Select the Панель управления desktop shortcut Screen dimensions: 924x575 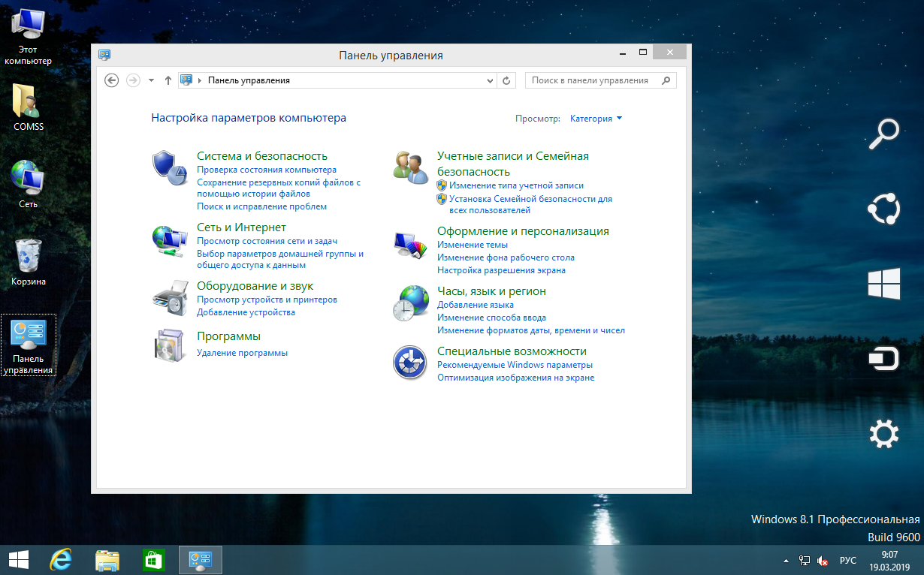tap(29, 345)
